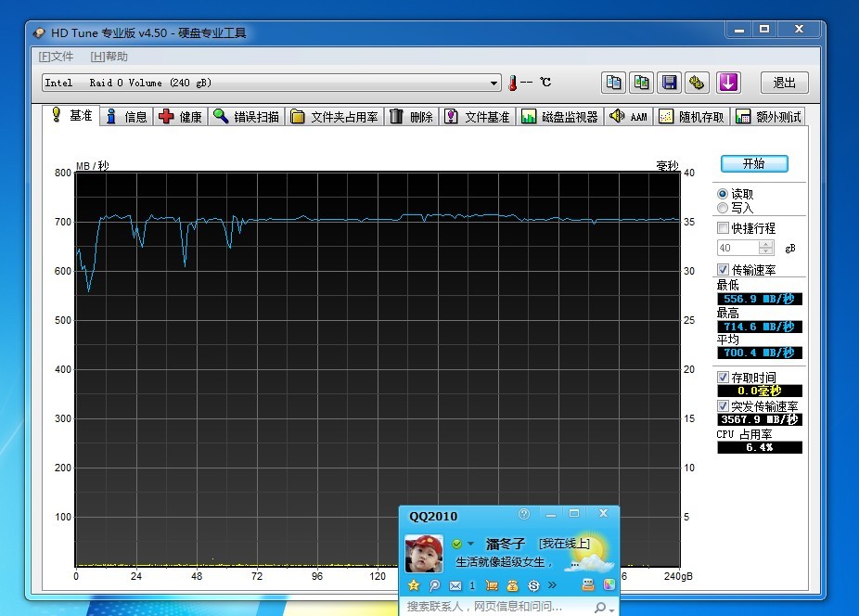Save screenshot via the floppy disk icon
Viewport: 859px width, 616px height.
click(x=669, y=83)
